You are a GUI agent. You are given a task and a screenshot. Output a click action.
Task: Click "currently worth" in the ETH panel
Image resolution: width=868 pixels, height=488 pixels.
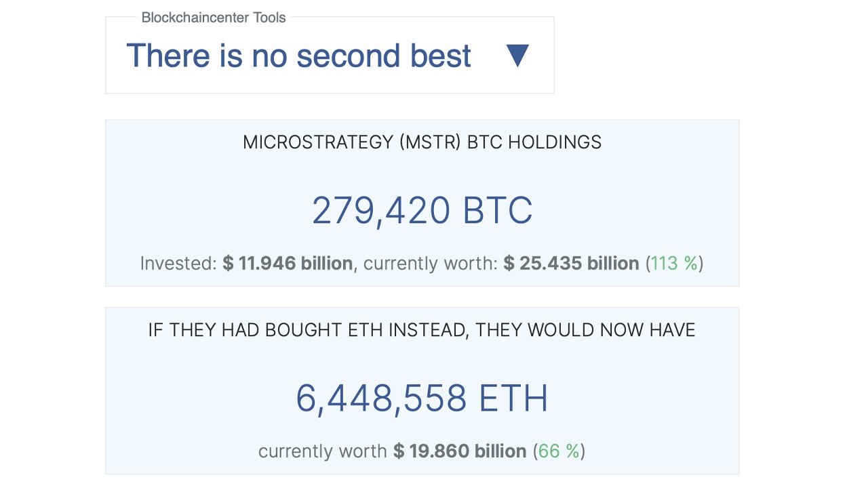point(323,451)
